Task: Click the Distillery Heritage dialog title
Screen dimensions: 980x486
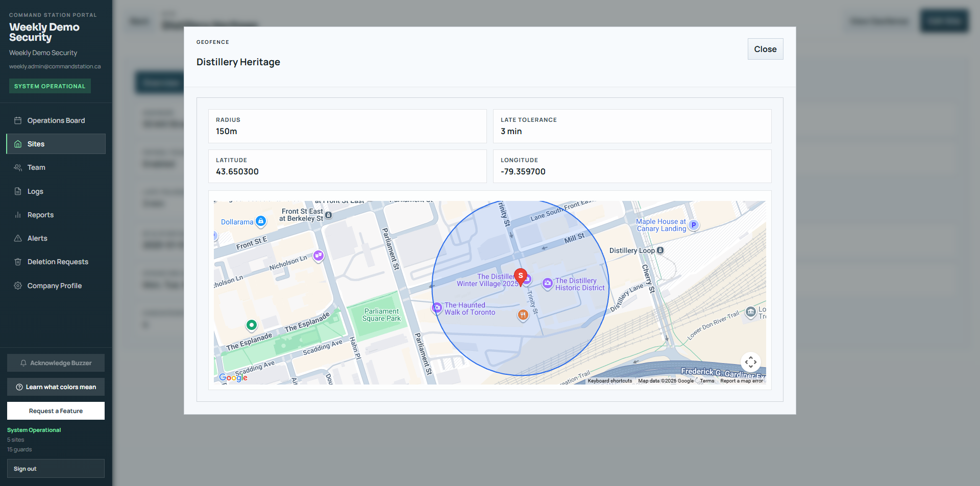Action: pyautogui.click(x=238, y=62)
